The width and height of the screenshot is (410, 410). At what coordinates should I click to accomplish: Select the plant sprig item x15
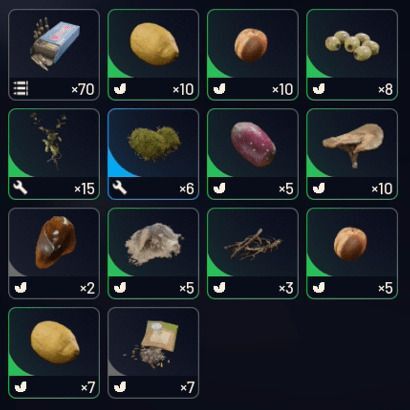point(54,154)
